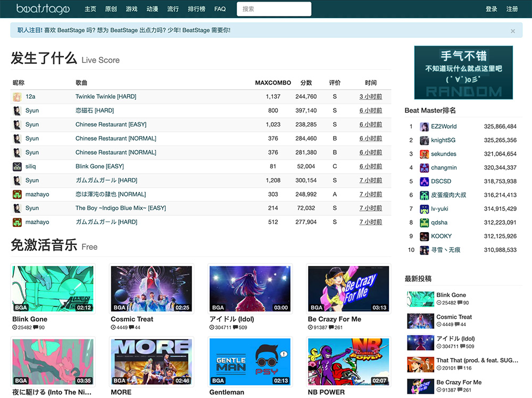Open the FAQ page
Image resolution: width=532 pixels, height=398 pixels.
click(x=220, y=9)
